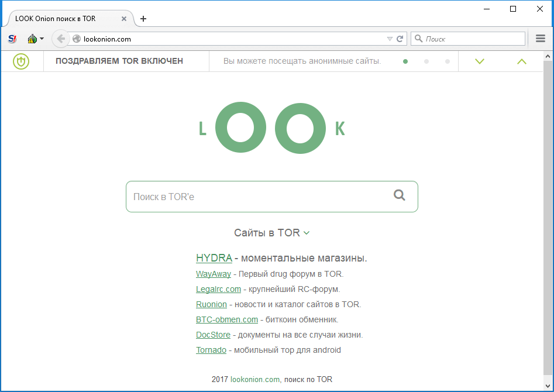Select the first green slide indicator dot
This screenshot has height=392, width=554.
[405, 61]
